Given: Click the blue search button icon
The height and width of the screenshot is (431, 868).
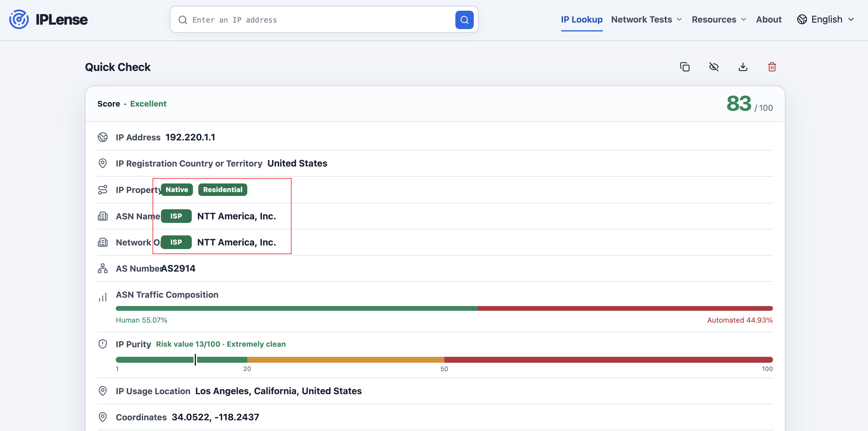Looking at the screenshot, I should tap(464, 20).
